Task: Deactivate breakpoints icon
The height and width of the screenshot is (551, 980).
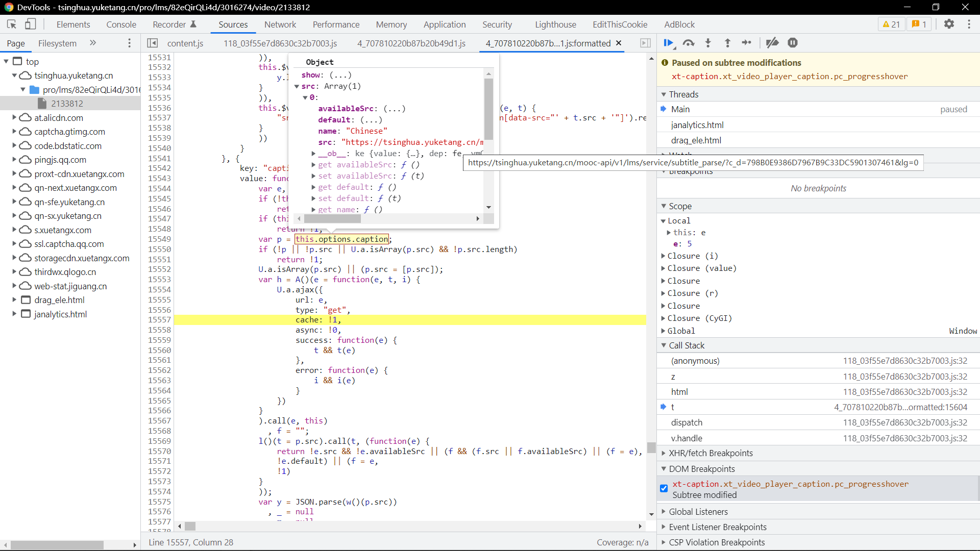Action: [772, 43]
